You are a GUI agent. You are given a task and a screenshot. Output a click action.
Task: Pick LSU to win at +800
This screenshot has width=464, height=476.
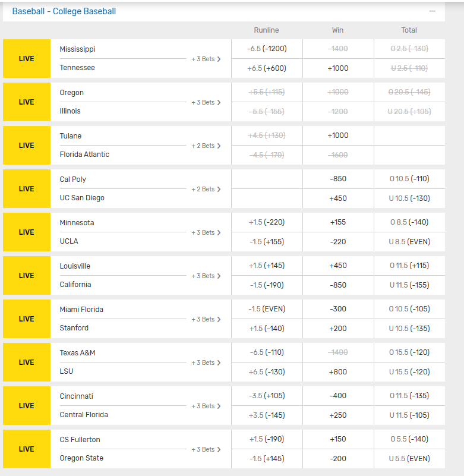pyautogui.click(x=338, y=372)
